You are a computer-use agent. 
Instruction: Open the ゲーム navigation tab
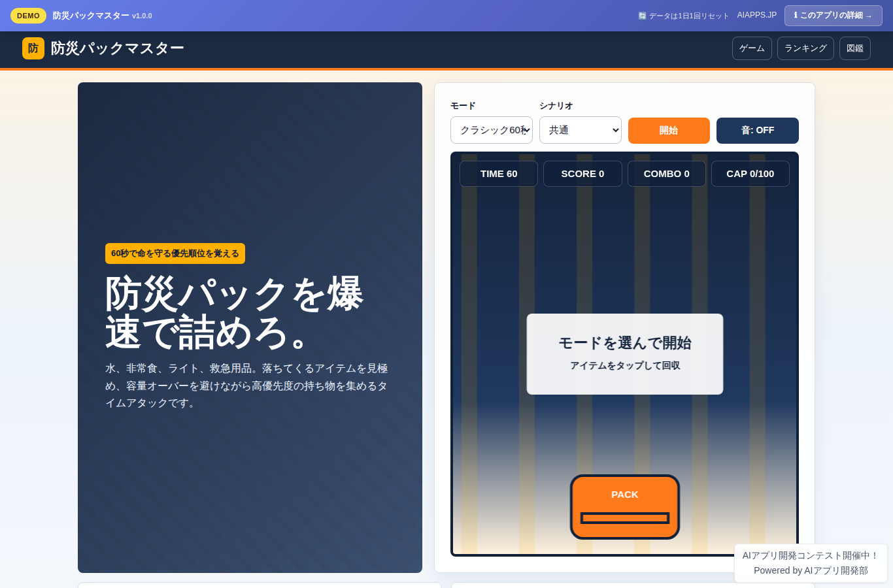[x=752, y=48]
